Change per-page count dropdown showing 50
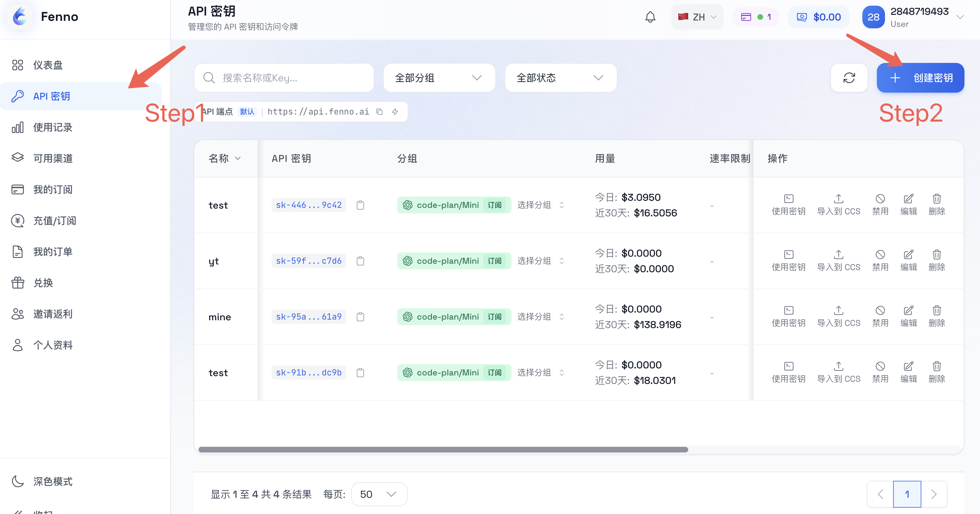980x514 pixels. coord(379,494)
